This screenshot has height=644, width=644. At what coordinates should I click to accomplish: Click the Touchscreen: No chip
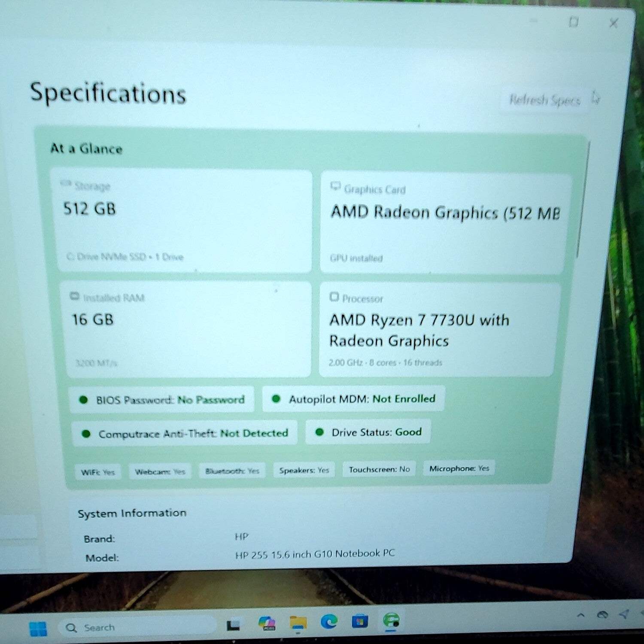click(x=379, y=469)
